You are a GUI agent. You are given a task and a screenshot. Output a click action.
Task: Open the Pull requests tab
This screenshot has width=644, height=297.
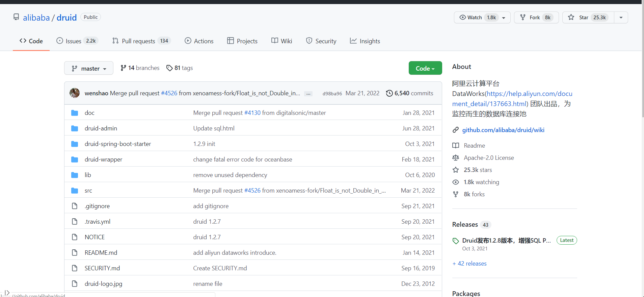coord(141,41)
